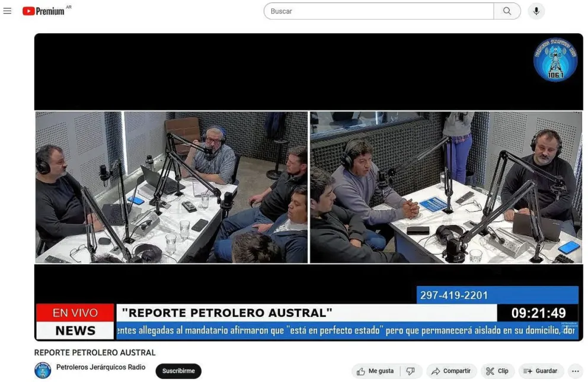Screen dimensions: 588x382
Task: Open more actions three-dot menu
Action: point(575,371)
